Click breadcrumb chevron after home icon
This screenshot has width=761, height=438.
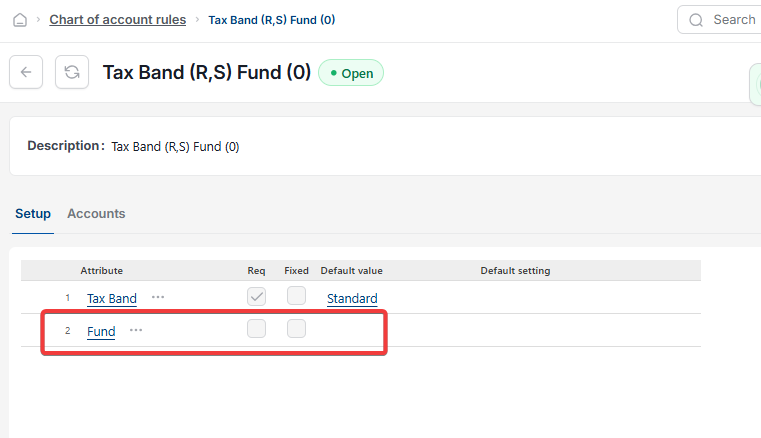[38, 20]
